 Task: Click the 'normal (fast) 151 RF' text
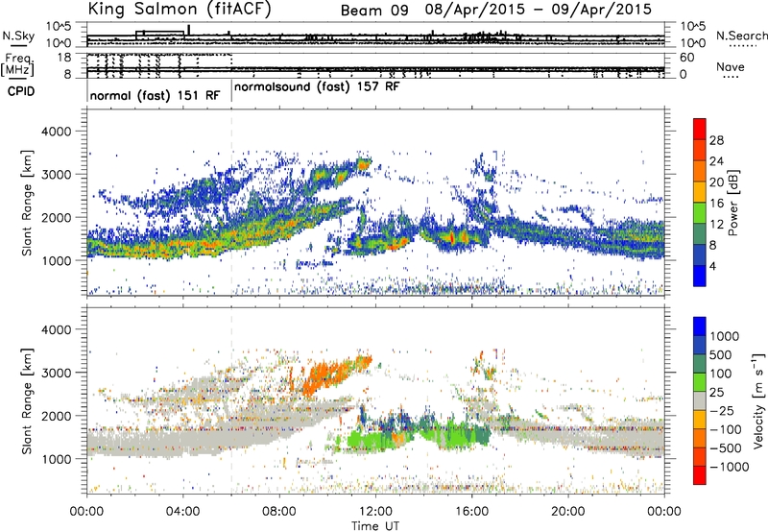pos(155,95)
